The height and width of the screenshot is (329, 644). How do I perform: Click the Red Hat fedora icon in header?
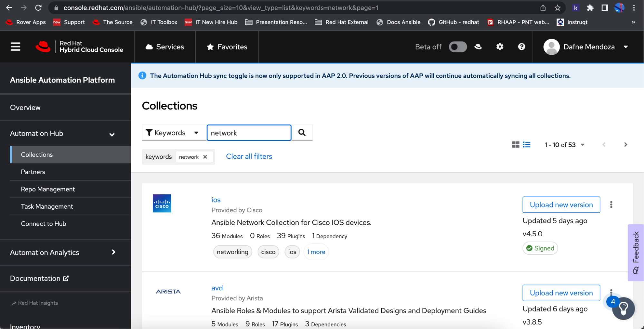click(478, 47)
